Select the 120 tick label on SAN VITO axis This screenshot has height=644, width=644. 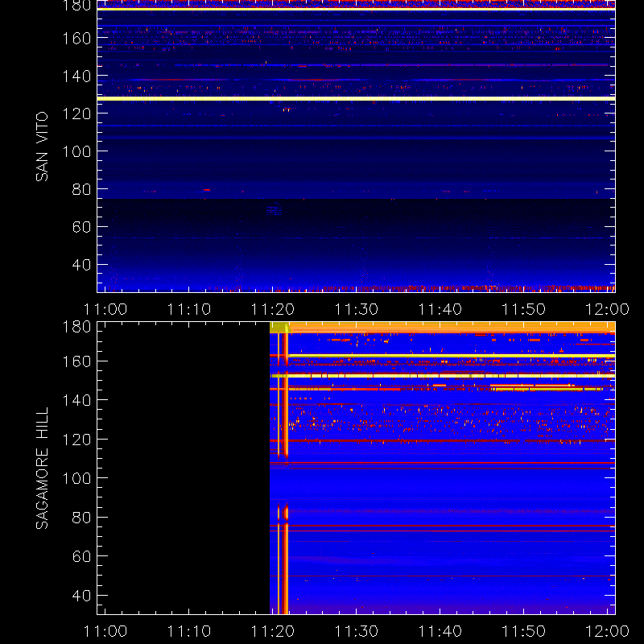click(x=76, y=114)
